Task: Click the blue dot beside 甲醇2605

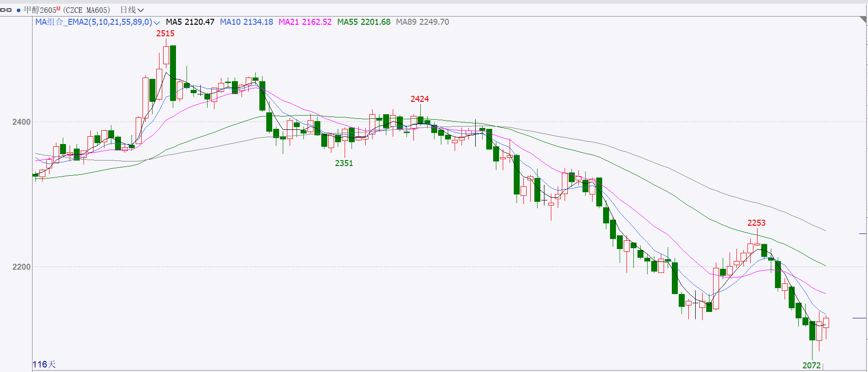Action: tap(18, 10)
